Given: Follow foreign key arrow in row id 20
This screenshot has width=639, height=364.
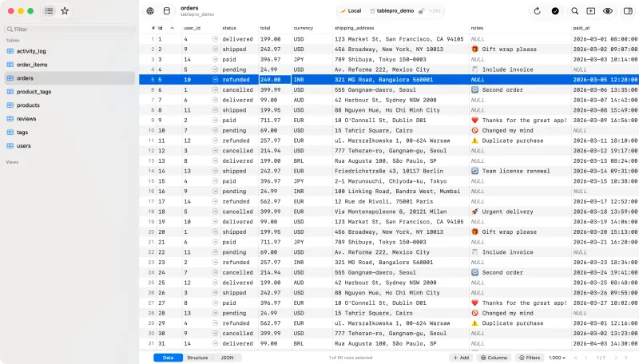Looking at the screenshot, I should coord(215,231).
